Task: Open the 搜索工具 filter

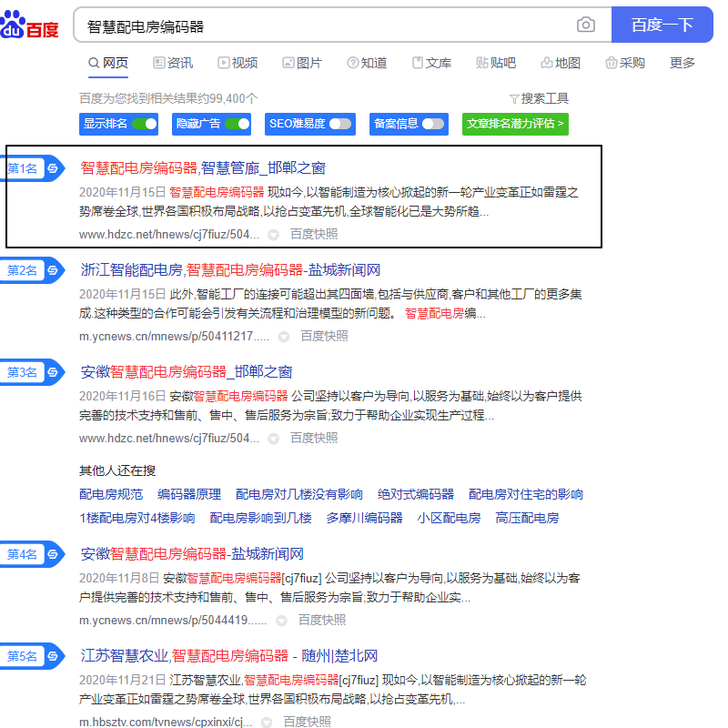Action: coord(539,98)
